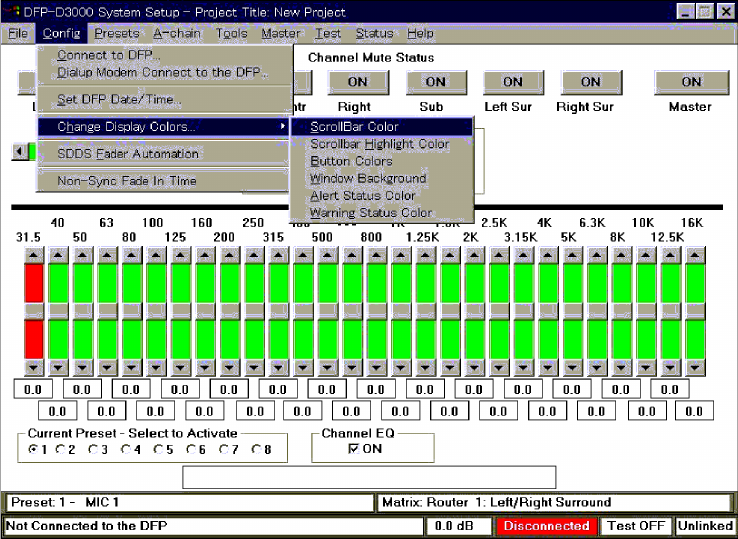Click up arrow on 16K band
The height and width of the screenshot is (539, 738).
tap(695, 255)
